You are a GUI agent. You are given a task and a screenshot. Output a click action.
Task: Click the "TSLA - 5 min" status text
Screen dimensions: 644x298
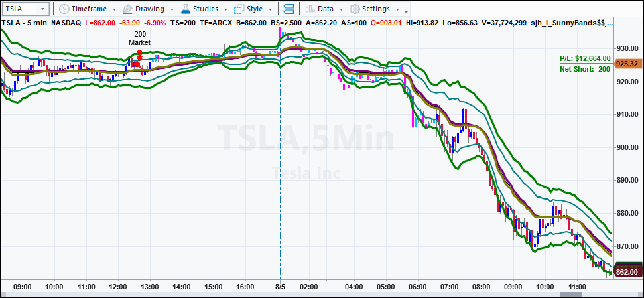(x=25, y=23)
